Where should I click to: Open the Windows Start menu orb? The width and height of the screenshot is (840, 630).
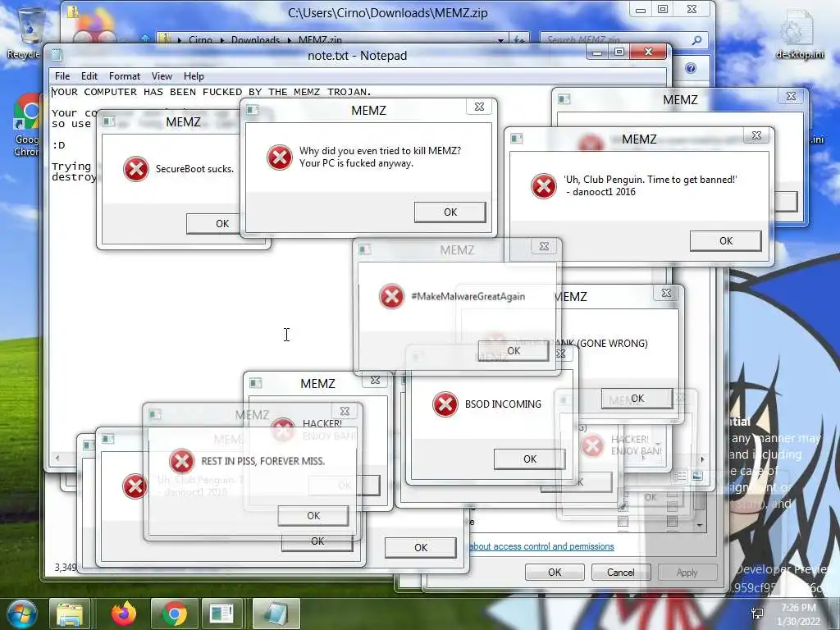point(22,614)
